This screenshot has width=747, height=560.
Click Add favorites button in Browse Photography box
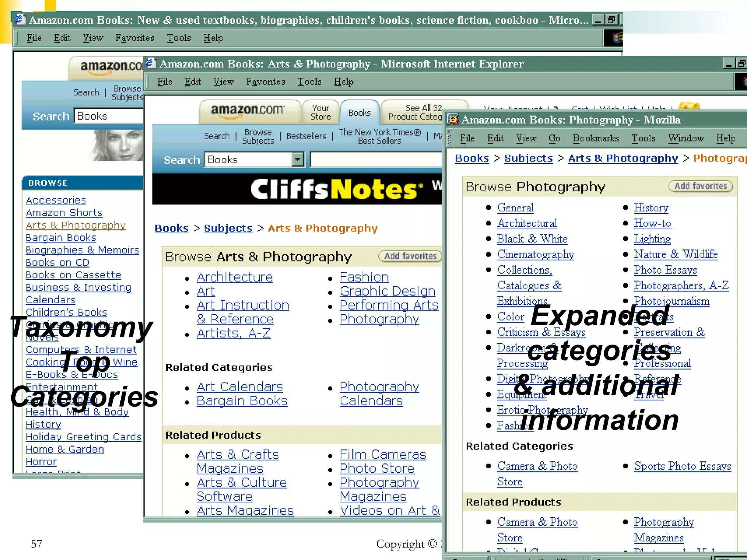pyautogui.click(x=701, y=186)
